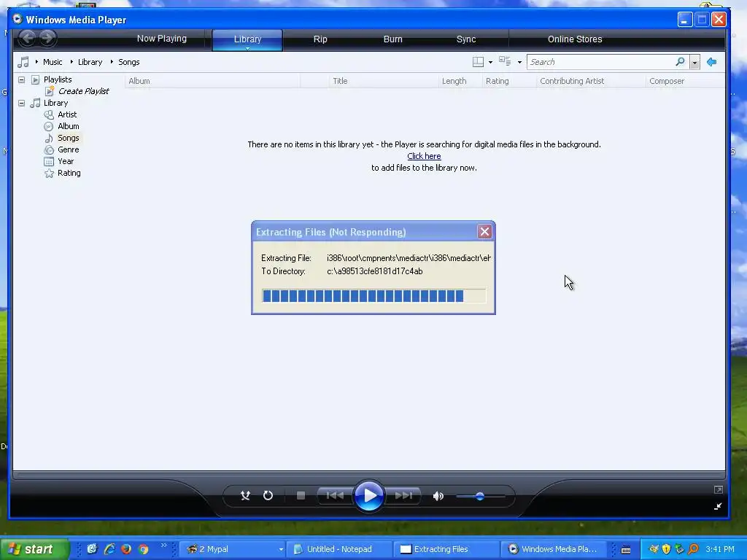The height and width of the screenshot is (560, 747).
Task: Open the Windows Start menu
Action: pyautogui.click(x=34, y=549)
